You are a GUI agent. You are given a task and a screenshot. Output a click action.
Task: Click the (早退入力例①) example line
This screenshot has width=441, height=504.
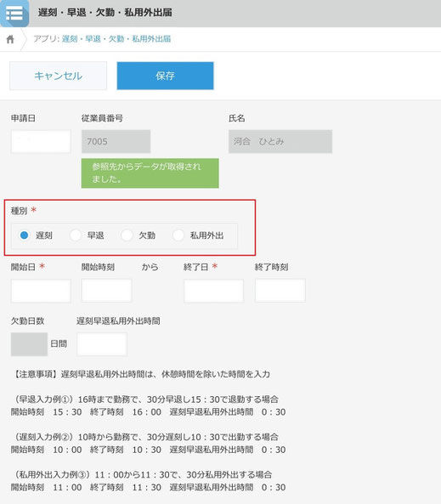click(x=144, y=399)
